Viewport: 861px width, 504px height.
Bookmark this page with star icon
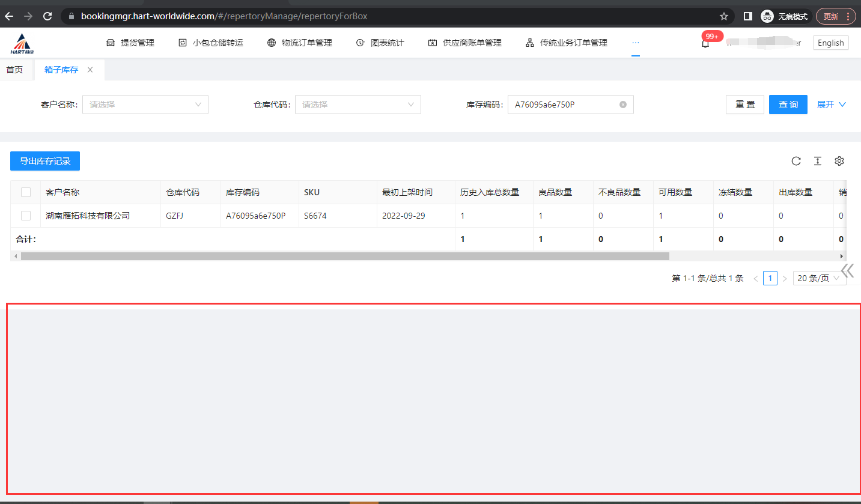click(724, 16)
